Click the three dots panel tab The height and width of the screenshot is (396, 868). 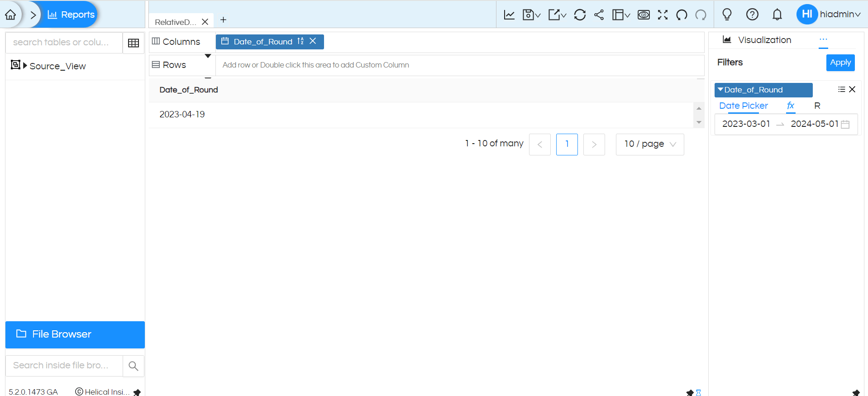click(823, 39)
